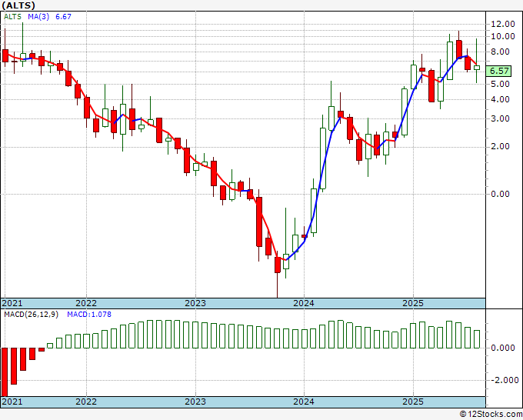Click the 2.00 price axis label

[x=501, y=146]
